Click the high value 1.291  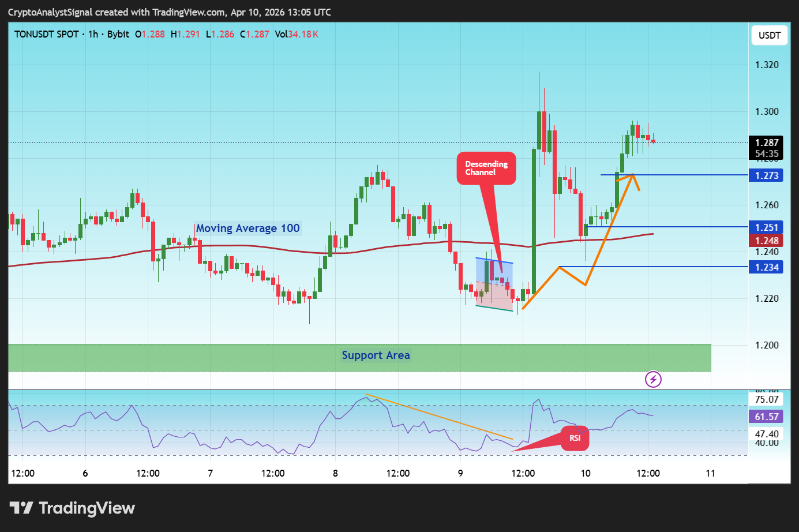(x=189, y=34)
